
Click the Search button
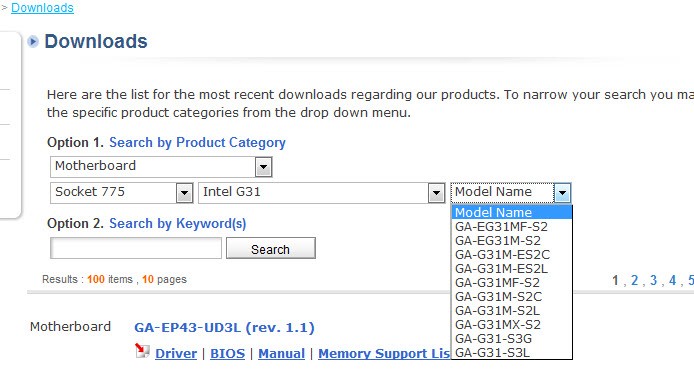click(271, 249)
